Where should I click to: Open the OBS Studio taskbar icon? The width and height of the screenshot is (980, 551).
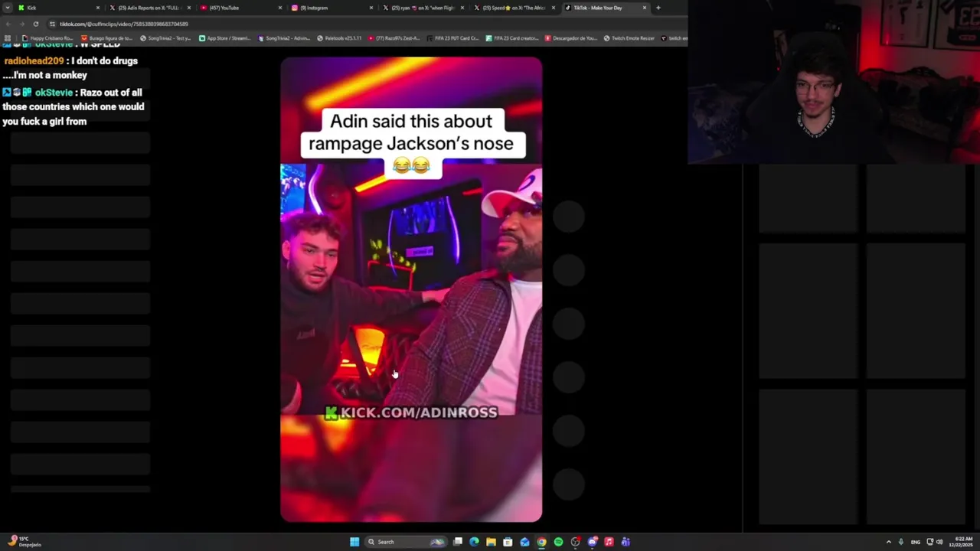tap(575, 542)
